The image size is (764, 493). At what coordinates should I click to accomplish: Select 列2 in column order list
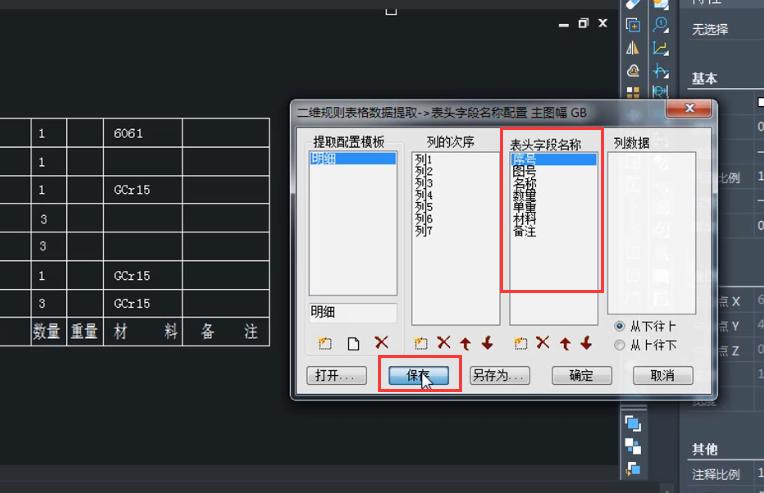423,171
